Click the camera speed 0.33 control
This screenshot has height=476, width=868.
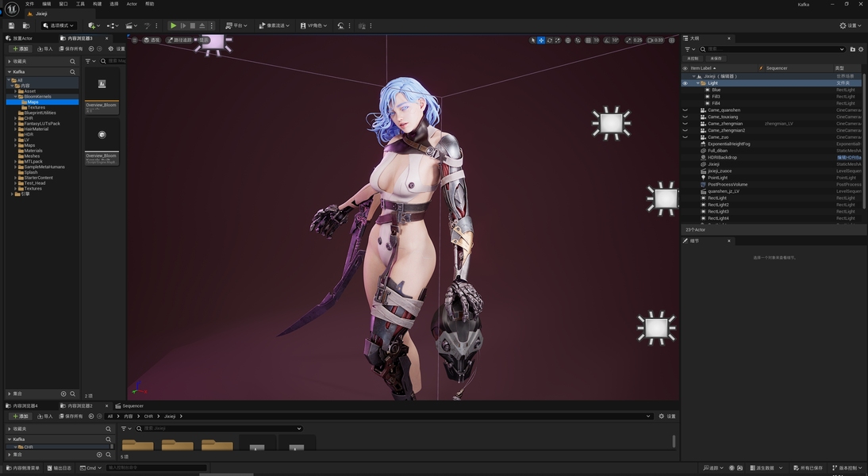pos(655,40)
